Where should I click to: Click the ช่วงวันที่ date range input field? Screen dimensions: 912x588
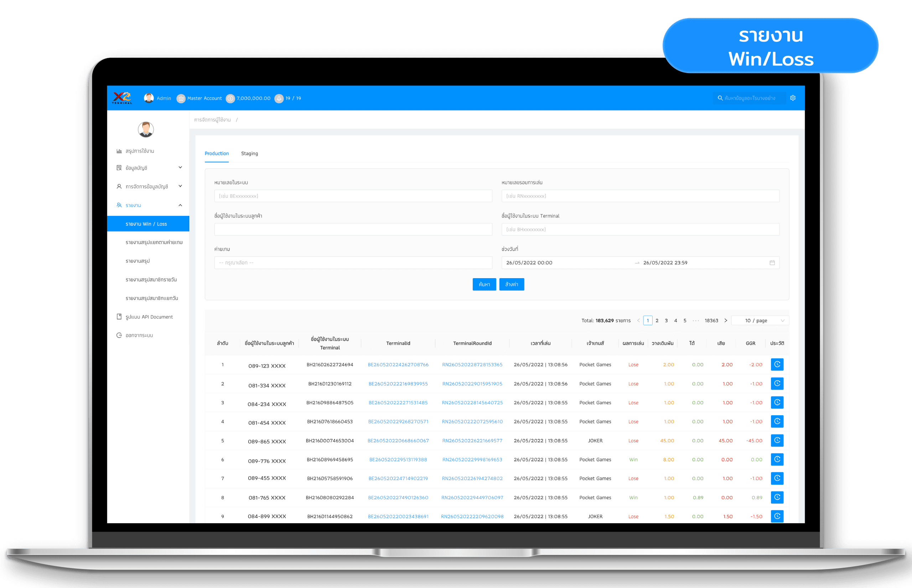pyautogui.click(x=641, y=262)
